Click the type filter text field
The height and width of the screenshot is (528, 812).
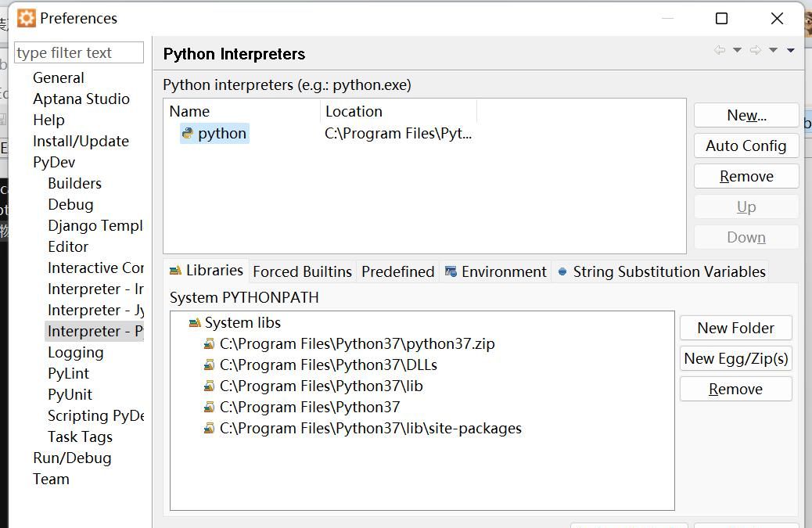tap(78, 52)
